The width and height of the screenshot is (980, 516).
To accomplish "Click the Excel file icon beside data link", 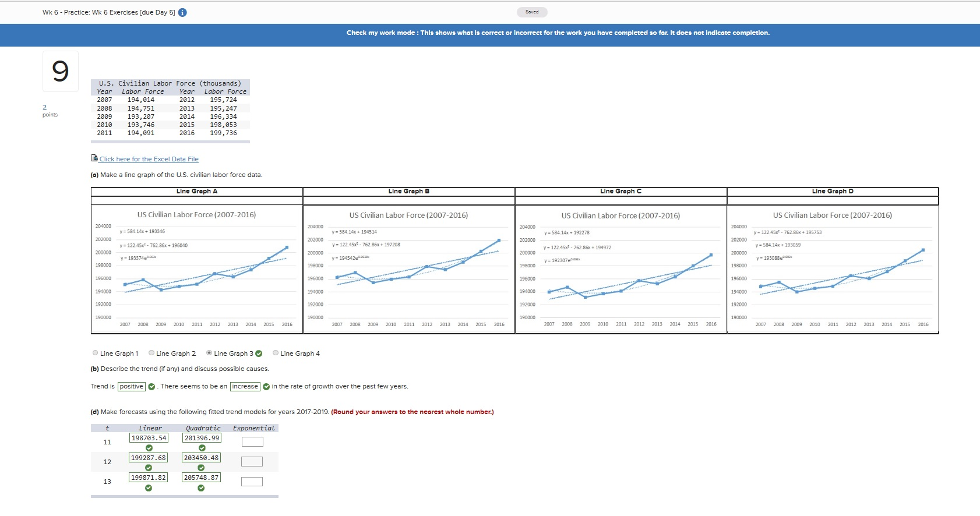I will tap(94, 158).
